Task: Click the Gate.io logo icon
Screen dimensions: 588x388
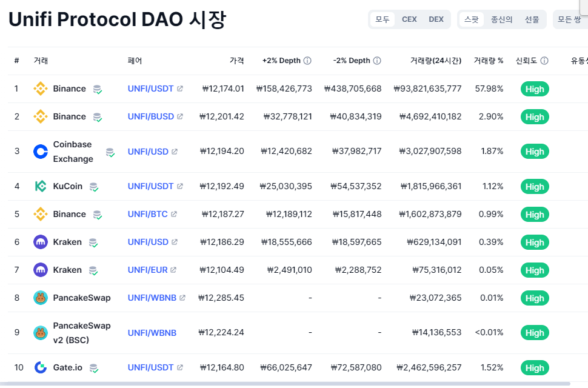Action: coord(41,367)
